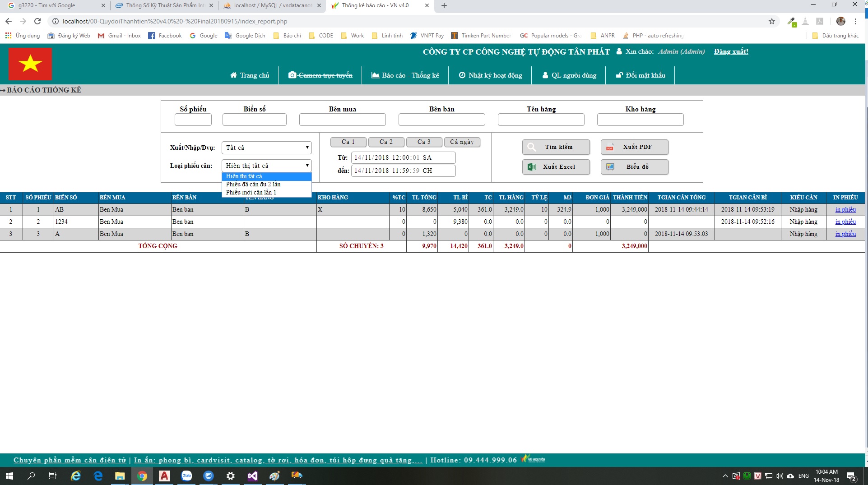Open Báo cáo - Thống kê menu

click(405, 75)
